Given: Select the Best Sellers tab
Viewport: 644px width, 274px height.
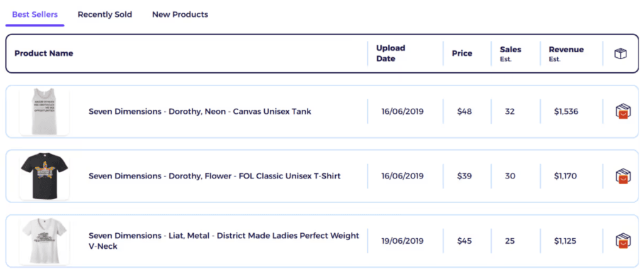Looking at the screenshot, I should click(35, 14).
